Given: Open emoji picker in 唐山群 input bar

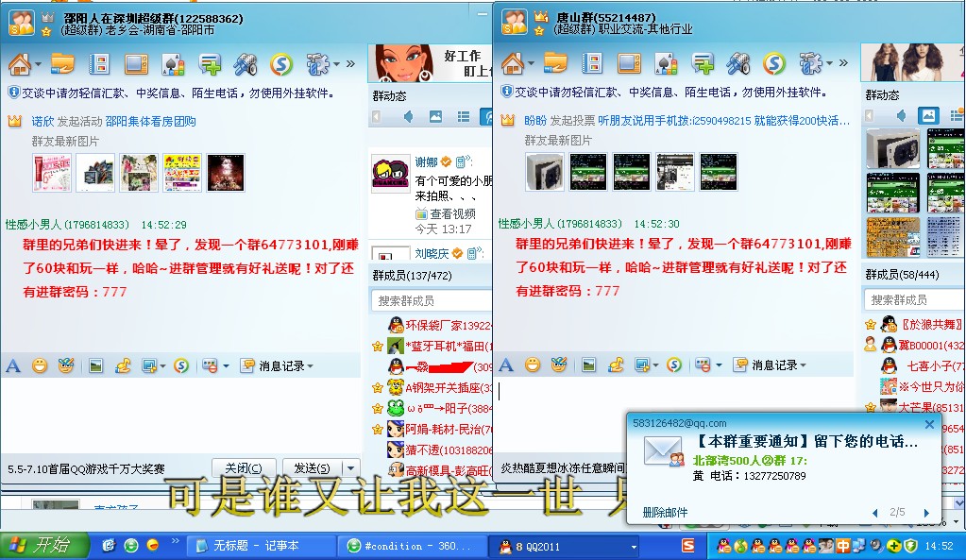Looking at the screenshot, I should (533, 365).
